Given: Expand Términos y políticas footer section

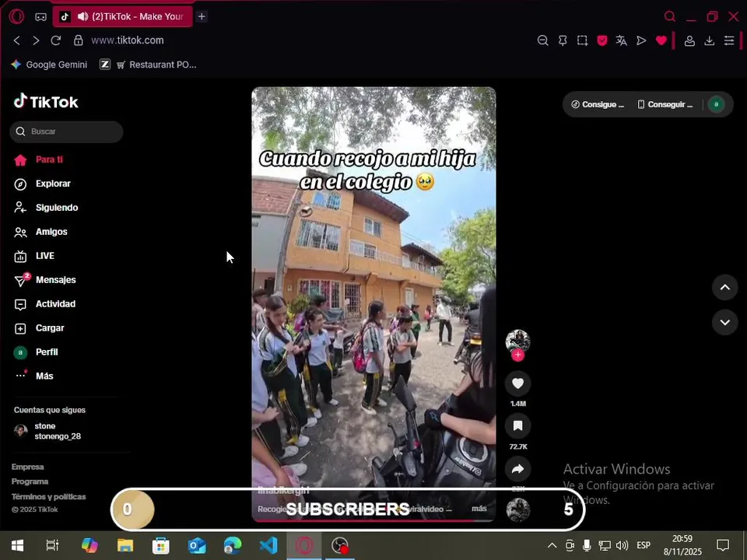Looking at the screenshot, I should [48, 497].
